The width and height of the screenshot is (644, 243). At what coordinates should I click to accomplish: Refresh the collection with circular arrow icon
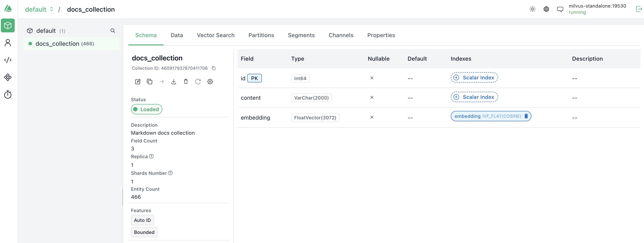198,82
